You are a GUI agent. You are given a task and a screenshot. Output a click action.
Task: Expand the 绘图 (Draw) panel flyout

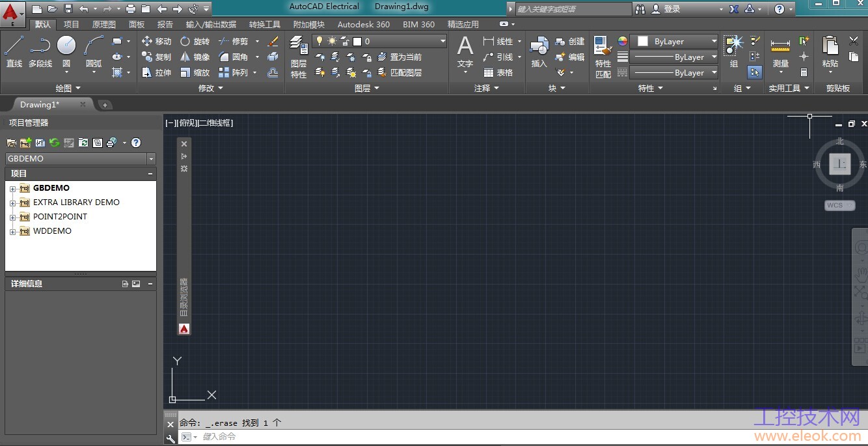(68, 88)
